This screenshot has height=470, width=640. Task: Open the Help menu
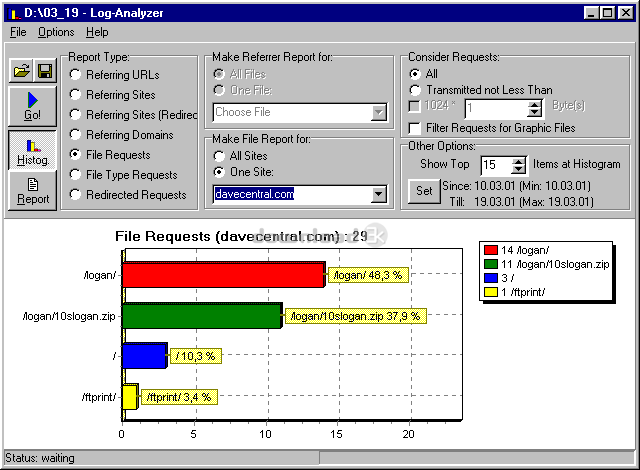97,32
